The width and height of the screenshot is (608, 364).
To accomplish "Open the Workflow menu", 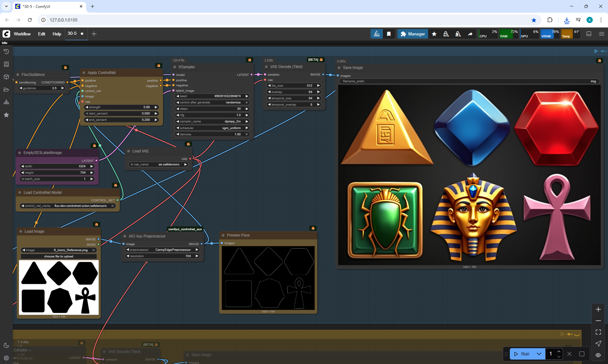I will (22, 34).
